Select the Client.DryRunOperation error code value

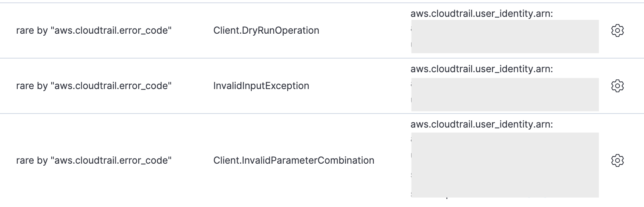pyautogui.click(x=266, y=30)
